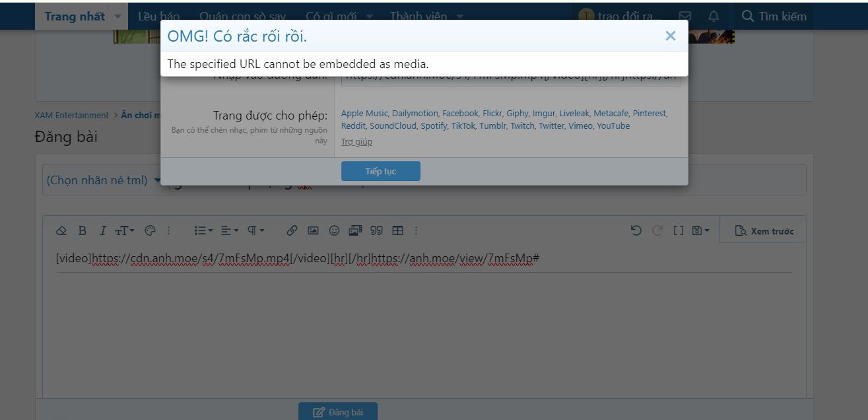Toggle BB code mode brackets
This screenshot has width=868, height=420.
coord(678,230)
